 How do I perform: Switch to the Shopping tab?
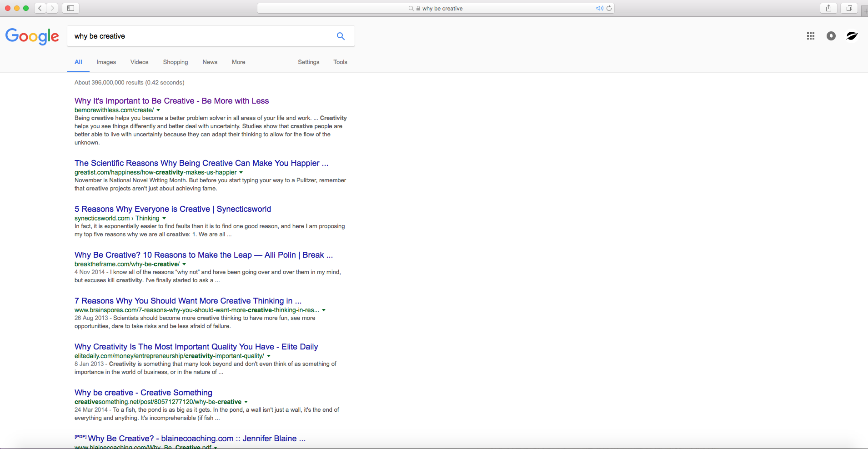pyautogui.click(x=176, y=62)
